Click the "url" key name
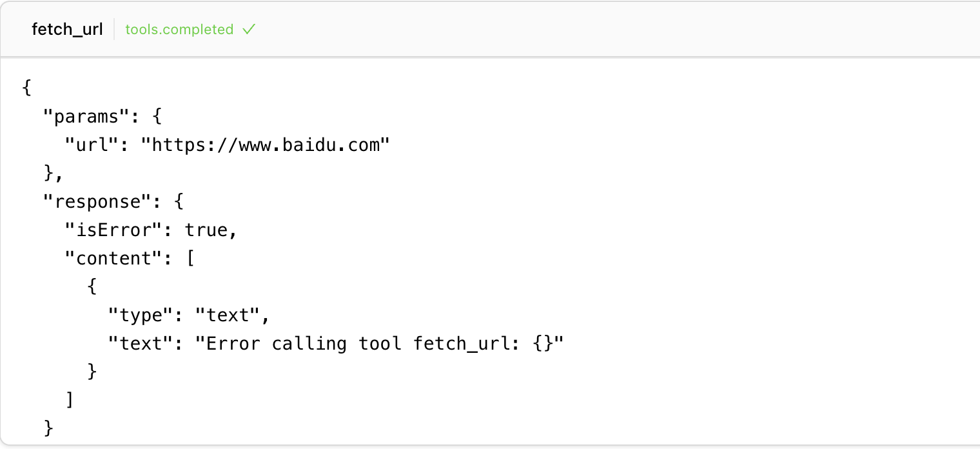 (x=92, y=145)
